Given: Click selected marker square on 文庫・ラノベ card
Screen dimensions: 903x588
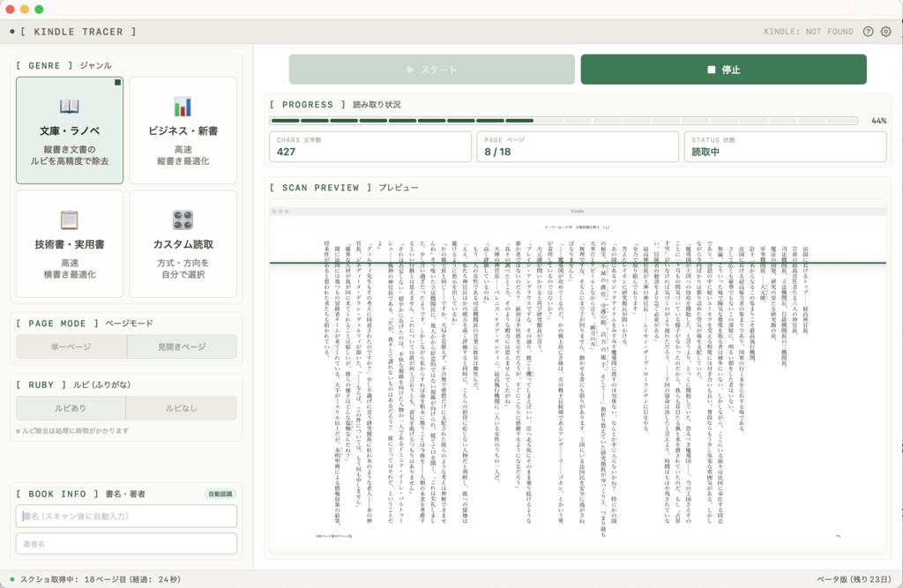Looking at the screenshot, I should click(x=117, y=82).
